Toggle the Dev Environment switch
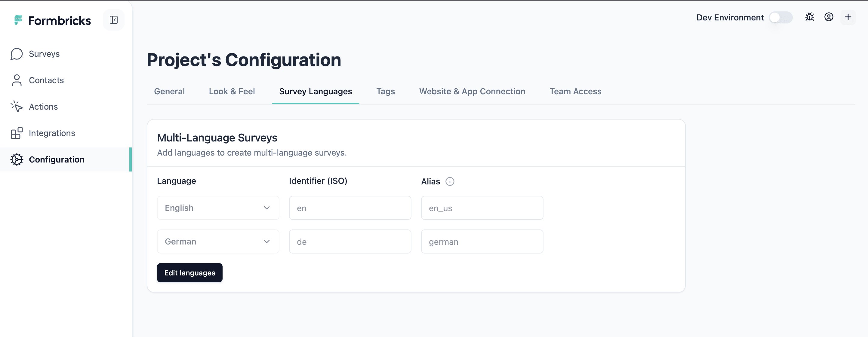868x337 pixels. coord(780,17)
